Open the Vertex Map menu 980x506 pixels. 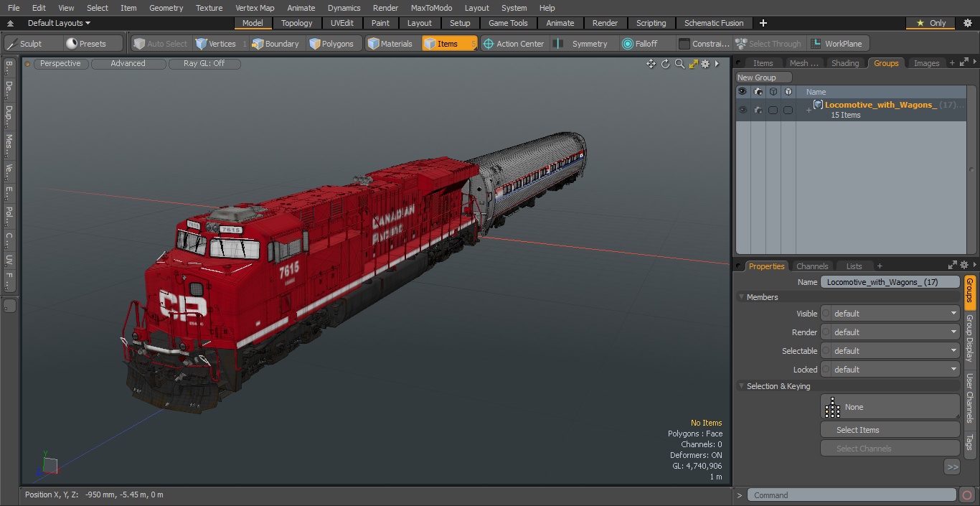pyautogui.click(x=255, y=8)
